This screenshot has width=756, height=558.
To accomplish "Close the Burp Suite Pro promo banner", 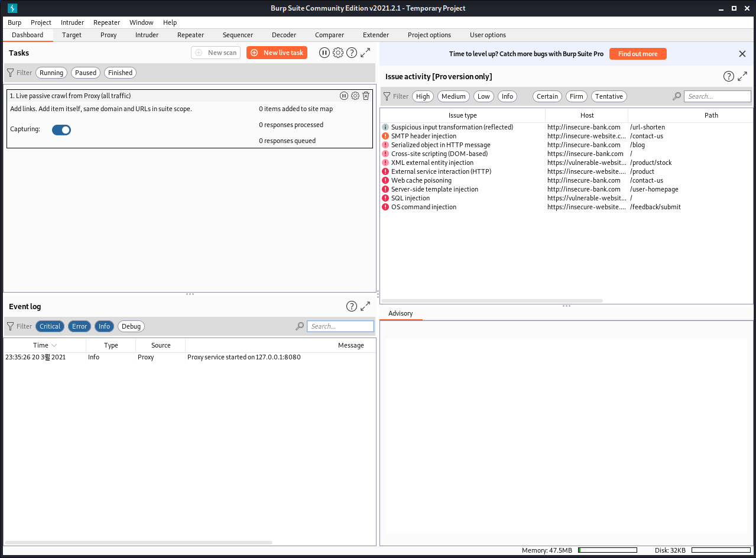I will pyautogui.click(x=742, y=54).
